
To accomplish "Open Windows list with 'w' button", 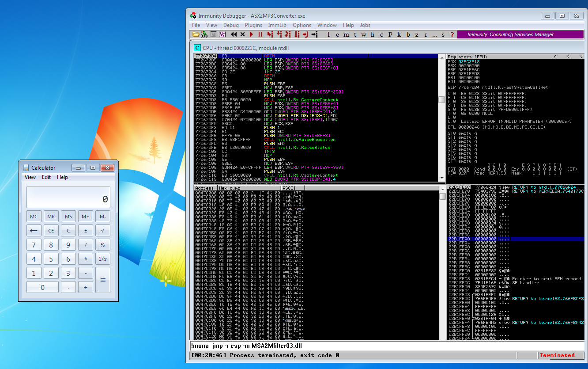I will (364, 34).
